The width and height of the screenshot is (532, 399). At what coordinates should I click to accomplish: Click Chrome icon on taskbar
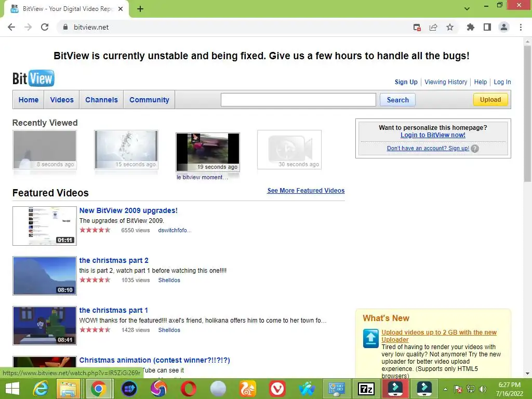point(99,389)
